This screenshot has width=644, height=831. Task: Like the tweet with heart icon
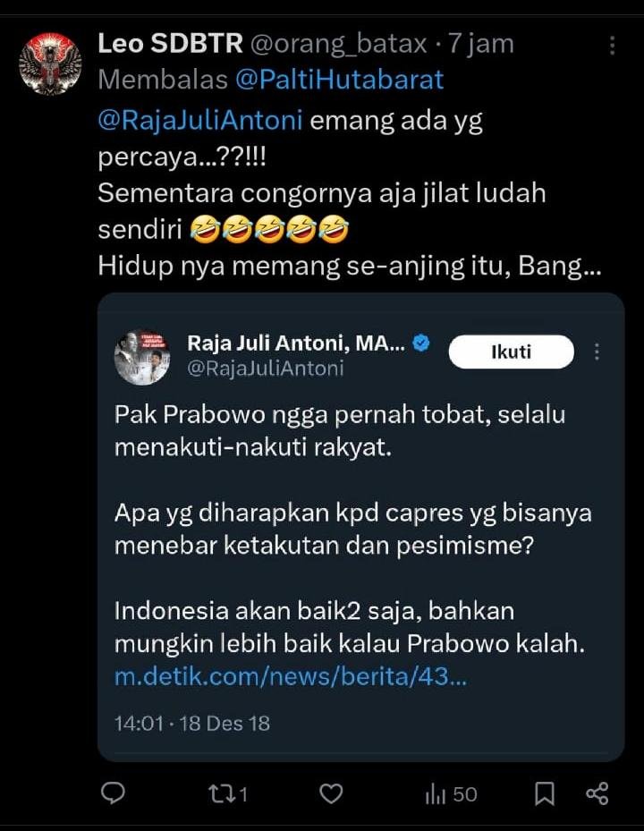[331, 794]
